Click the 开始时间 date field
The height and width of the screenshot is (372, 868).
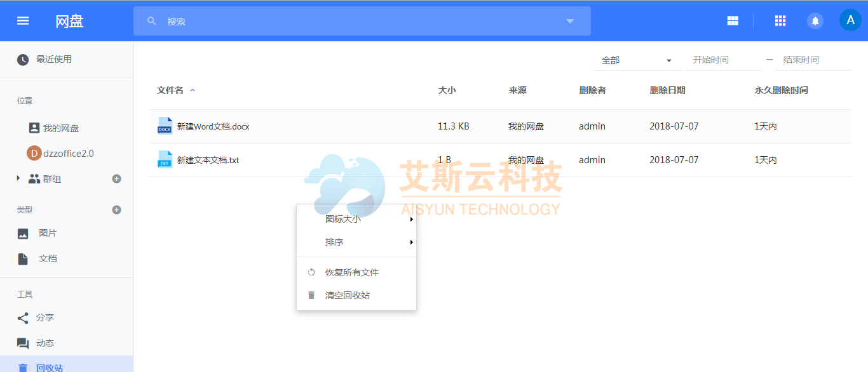pos(723,60)
